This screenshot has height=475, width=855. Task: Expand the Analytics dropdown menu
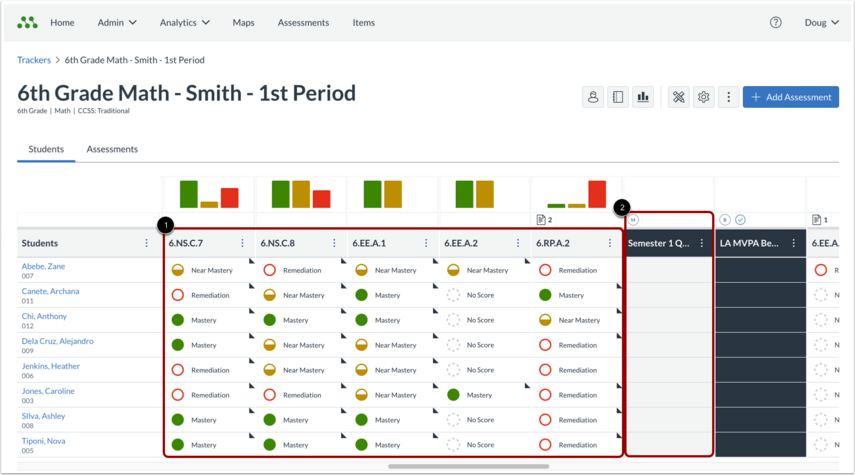pos(184,22)
